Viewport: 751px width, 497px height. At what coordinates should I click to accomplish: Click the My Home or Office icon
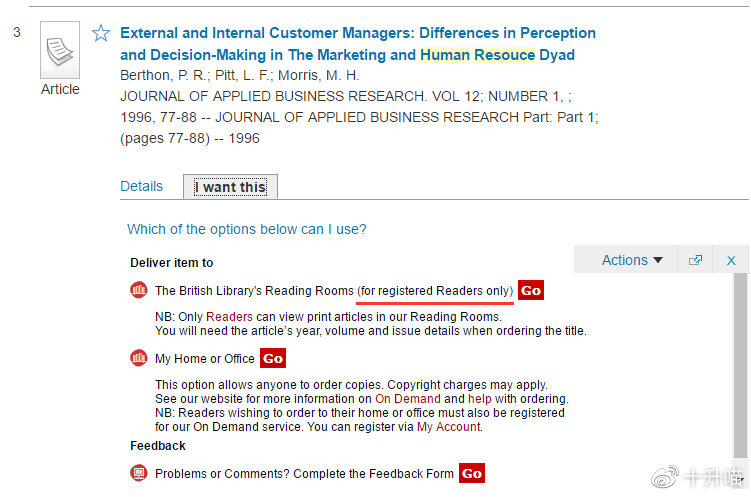point(139,358)
